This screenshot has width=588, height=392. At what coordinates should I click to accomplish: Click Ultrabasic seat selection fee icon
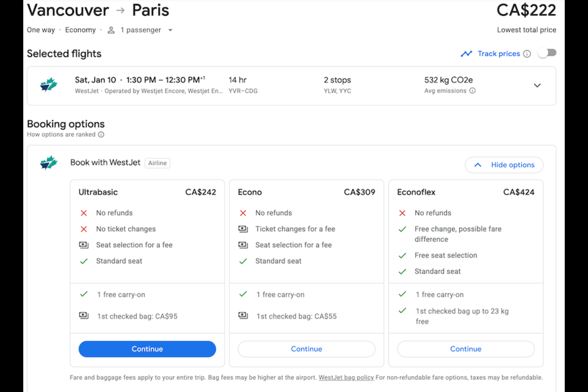click(x=84, y=245)
